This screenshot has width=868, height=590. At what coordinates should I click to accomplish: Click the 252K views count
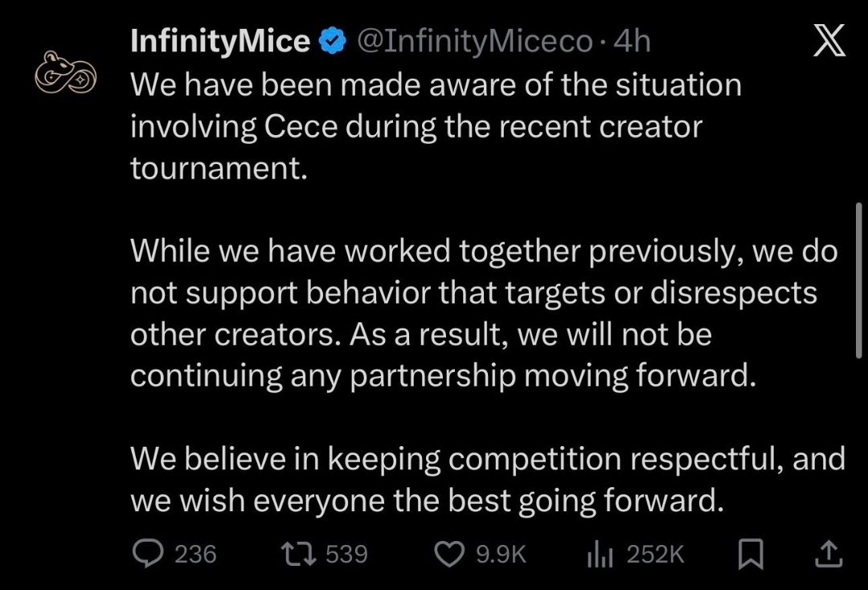[x=655, y=554]
